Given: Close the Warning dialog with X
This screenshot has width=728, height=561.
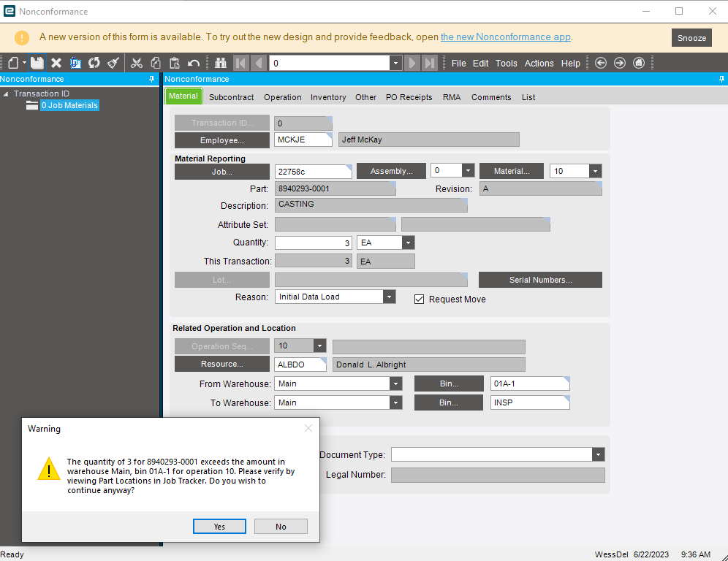Looking at the screenshot, I should pos(308,428).
